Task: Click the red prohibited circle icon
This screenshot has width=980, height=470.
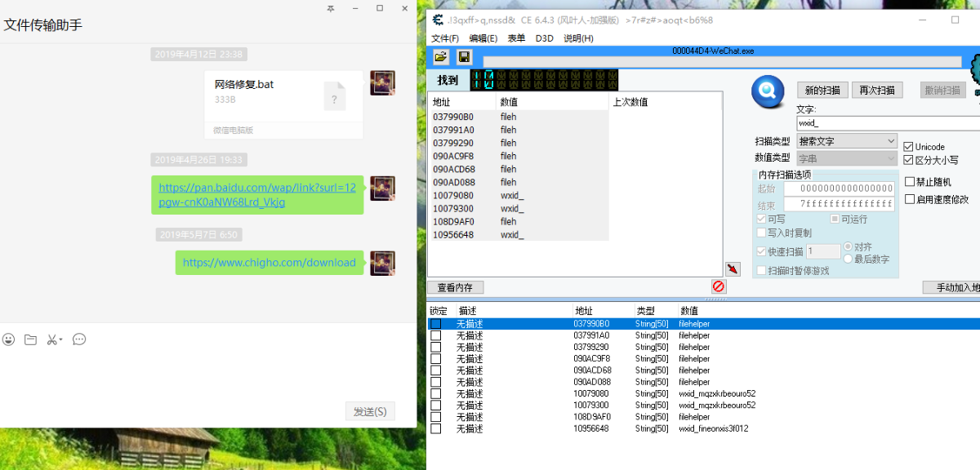Action: pos(719,286)
